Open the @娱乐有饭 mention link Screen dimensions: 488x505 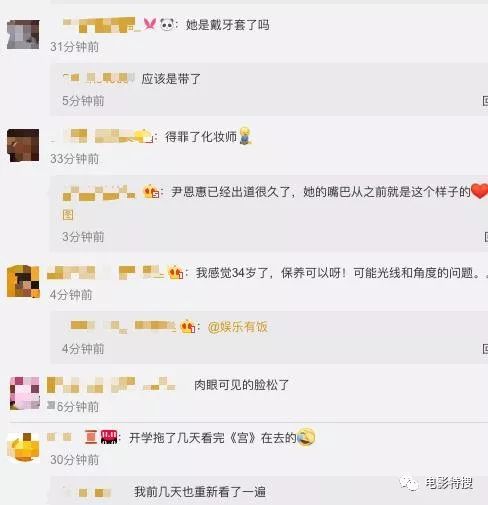pyautogui.click(x=238, y=327)
